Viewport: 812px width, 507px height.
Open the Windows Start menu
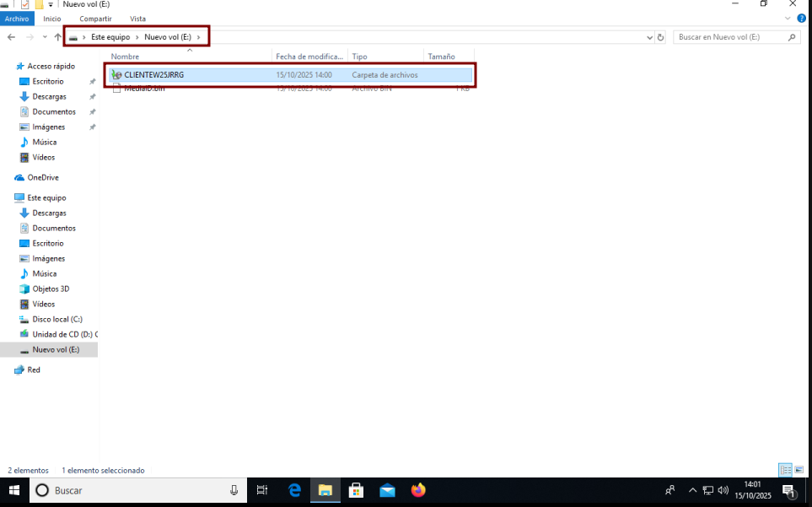tap(14, 490)
